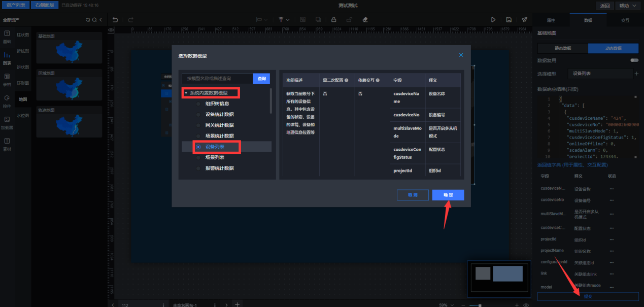Screen dimensions: 644x307
Task: Click the save disk icon
Action: click(x=509, y=20)
